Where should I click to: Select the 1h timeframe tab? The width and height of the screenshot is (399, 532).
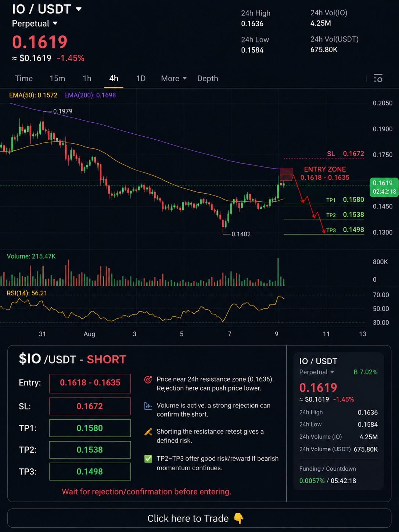[87, 78]
